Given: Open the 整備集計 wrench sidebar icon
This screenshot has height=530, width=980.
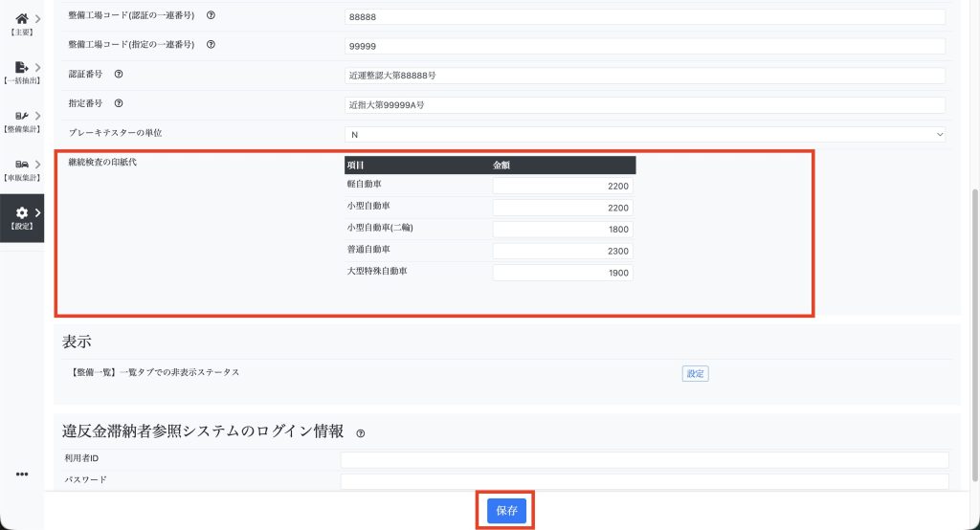Looking at the screenshot, I should pos(21,116).
